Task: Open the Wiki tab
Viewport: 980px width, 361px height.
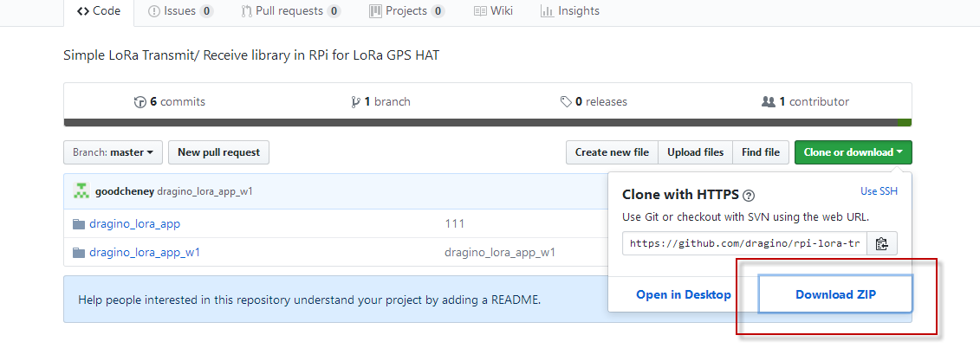Action: 493,11
